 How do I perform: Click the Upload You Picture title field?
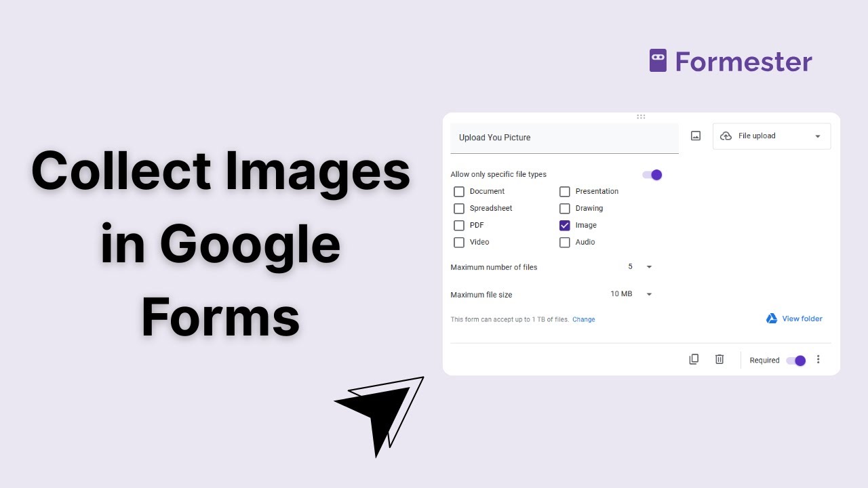point(564,138)
